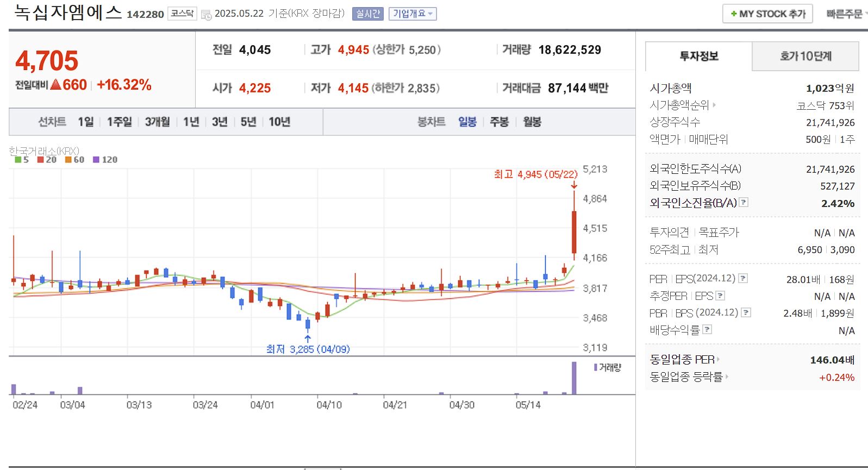This screenshot has height=470, width=868.
Task: Select the 일봉 candlestick chart
Action: coord(467,122)
